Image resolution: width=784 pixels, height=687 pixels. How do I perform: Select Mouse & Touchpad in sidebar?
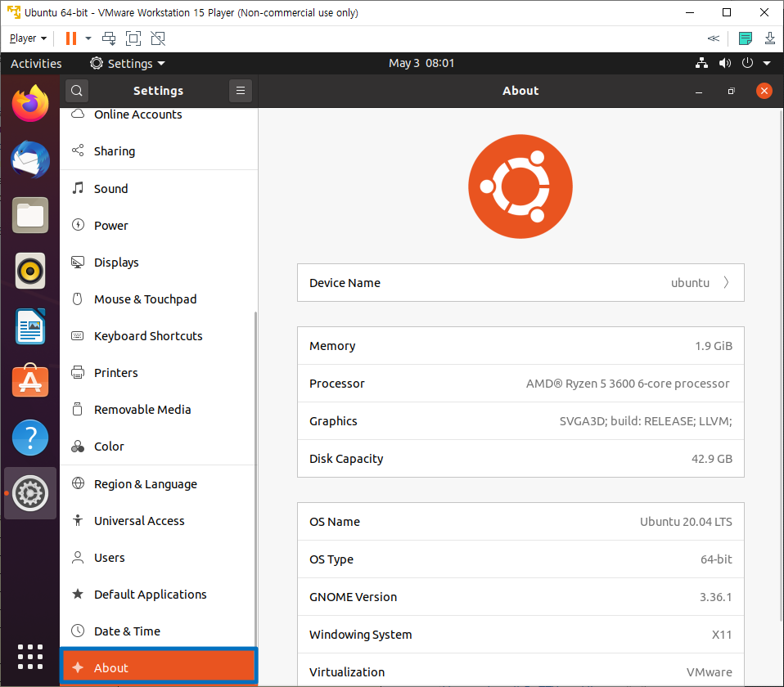[x=159, y=299]
